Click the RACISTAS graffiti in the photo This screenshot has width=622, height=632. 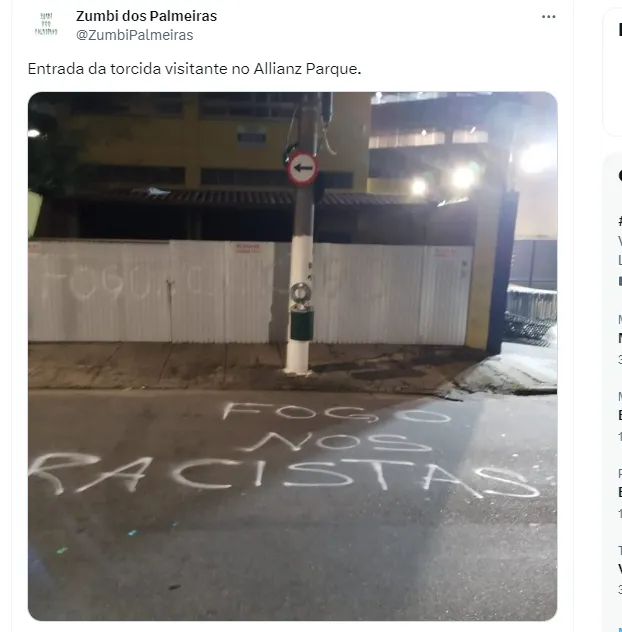(284, 475)
